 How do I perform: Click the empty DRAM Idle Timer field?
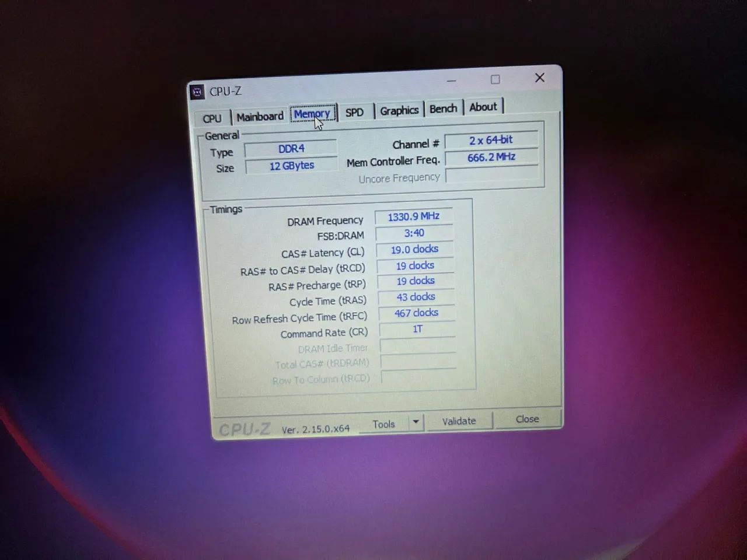click(x=418, y=345)
